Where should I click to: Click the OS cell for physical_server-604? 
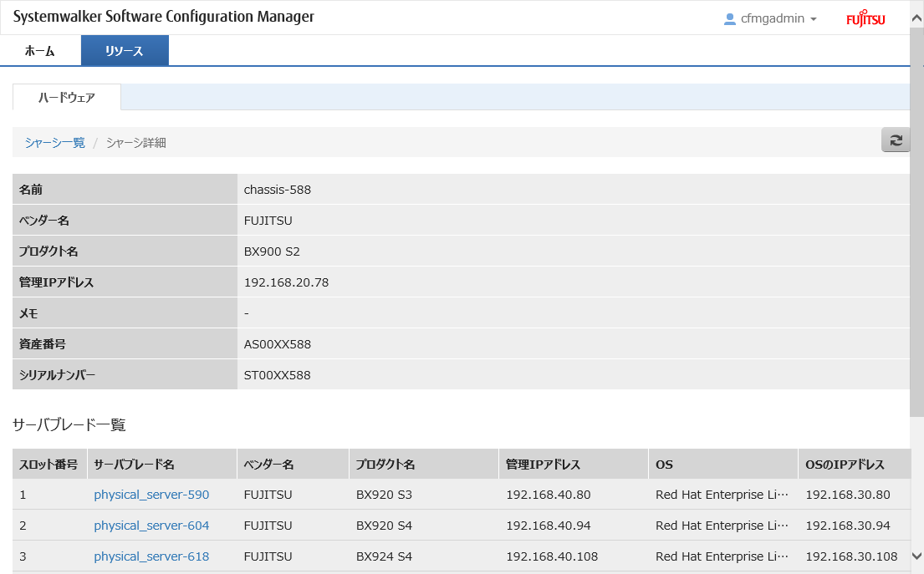(722, 526)
